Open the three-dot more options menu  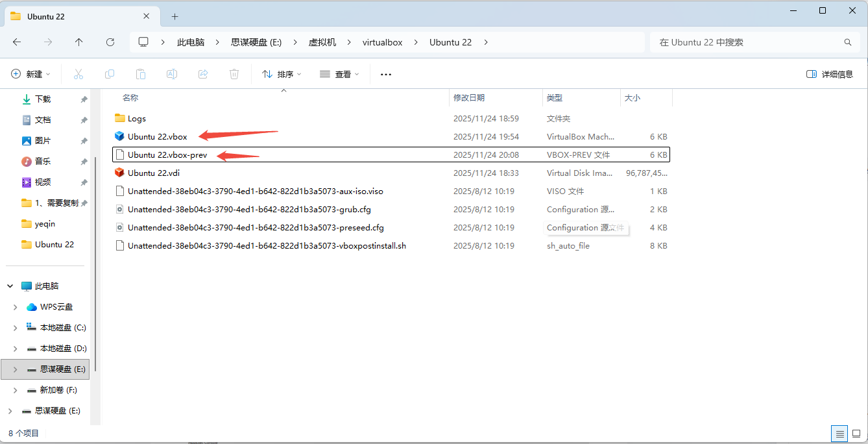click(x=386, y=74)
